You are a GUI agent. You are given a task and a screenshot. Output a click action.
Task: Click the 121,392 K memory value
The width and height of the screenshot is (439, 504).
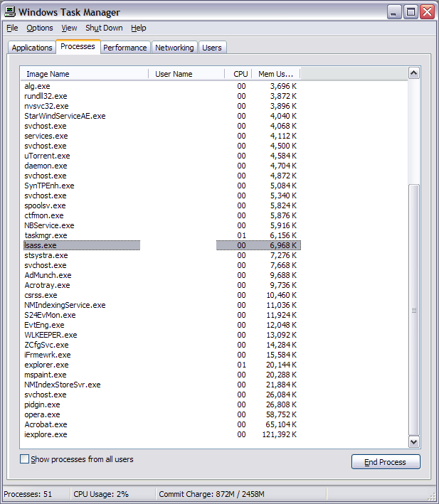pyautogui.click(x=280, y=435)
